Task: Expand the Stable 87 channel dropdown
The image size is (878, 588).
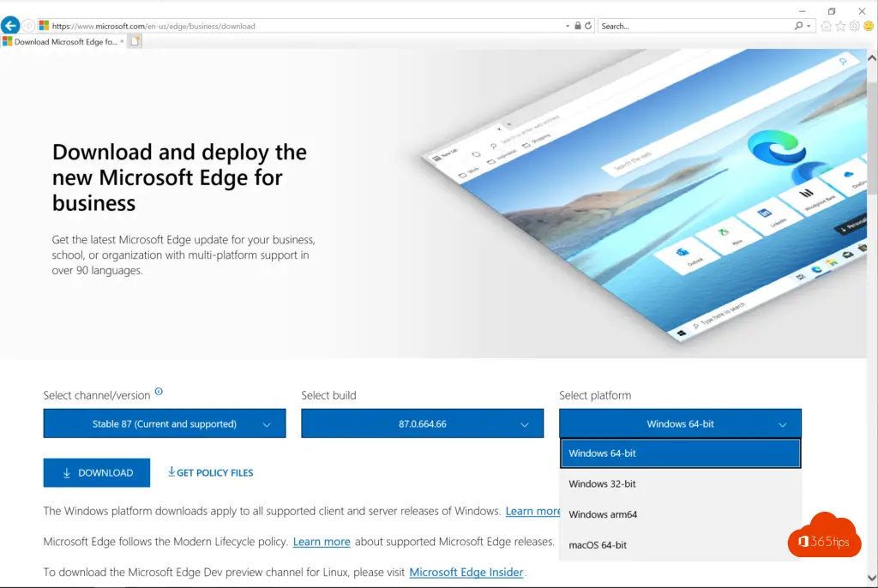Action: [x=165, y=423]
